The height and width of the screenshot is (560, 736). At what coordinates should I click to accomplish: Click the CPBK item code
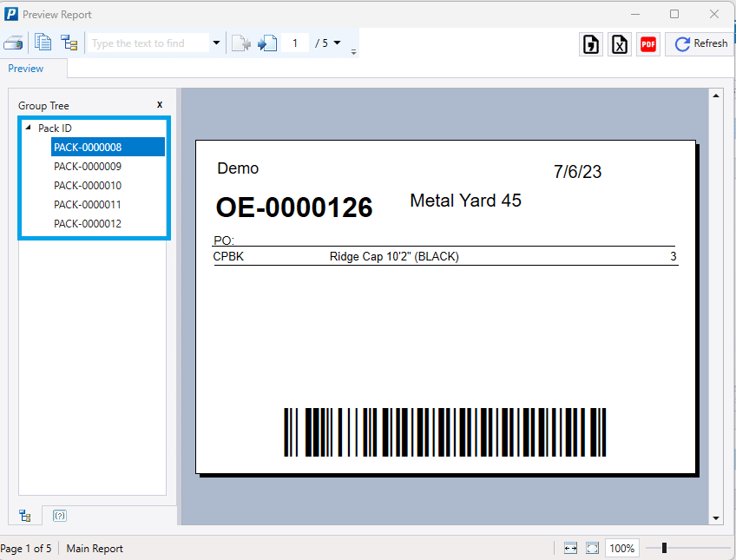228,256
